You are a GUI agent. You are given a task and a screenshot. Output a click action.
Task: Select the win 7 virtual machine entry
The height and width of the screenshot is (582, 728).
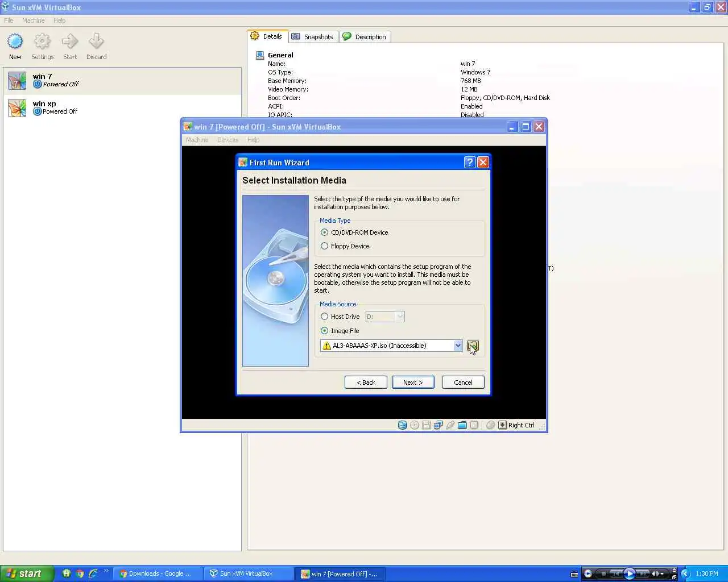[122, 81]
